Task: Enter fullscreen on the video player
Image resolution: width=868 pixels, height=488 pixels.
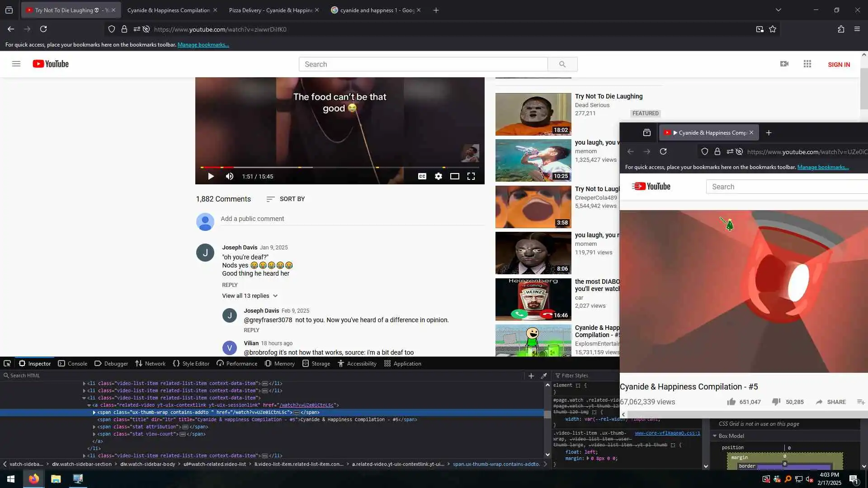Action: pyautogui.click(x=471, y=176)
